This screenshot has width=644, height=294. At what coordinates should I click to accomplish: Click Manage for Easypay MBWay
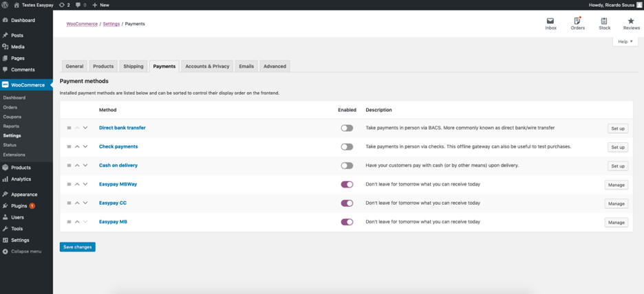(616, 185)
